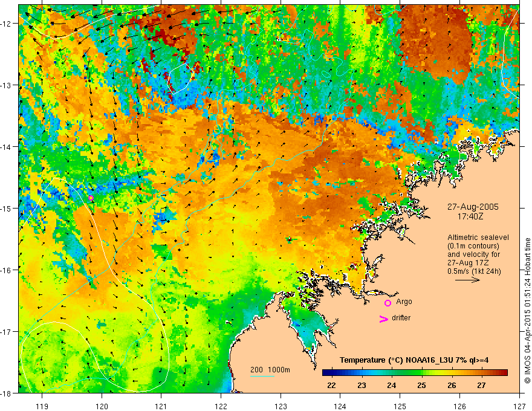
Task: Click the '0.5m/s (1kt 24h)' scale text
Action: pyautogui.click(x=474, y=271)
